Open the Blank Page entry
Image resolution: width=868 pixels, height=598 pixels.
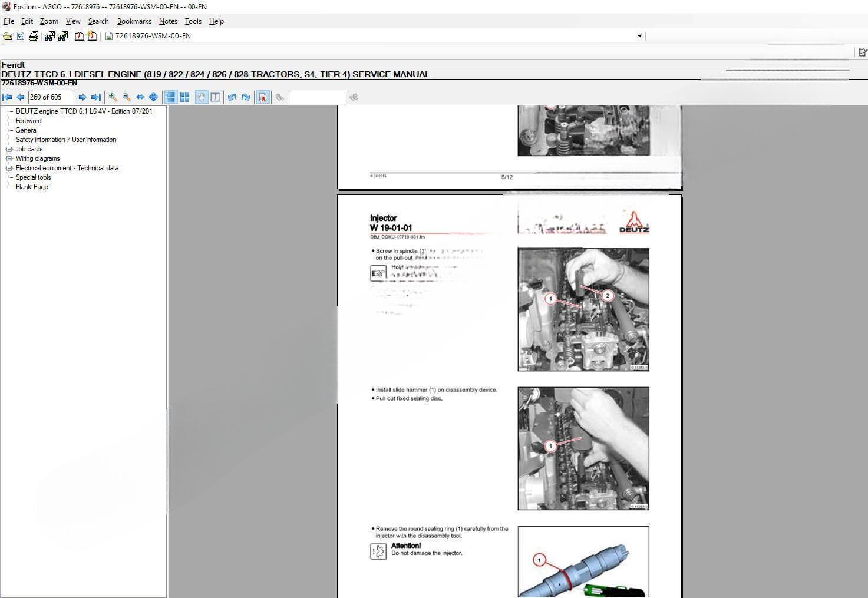pos(32,187)
